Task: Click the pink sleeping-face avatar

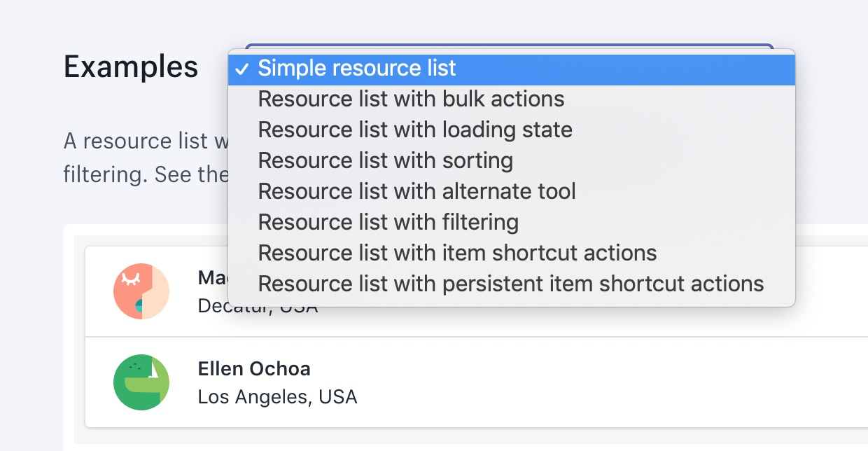Action: 141,291
